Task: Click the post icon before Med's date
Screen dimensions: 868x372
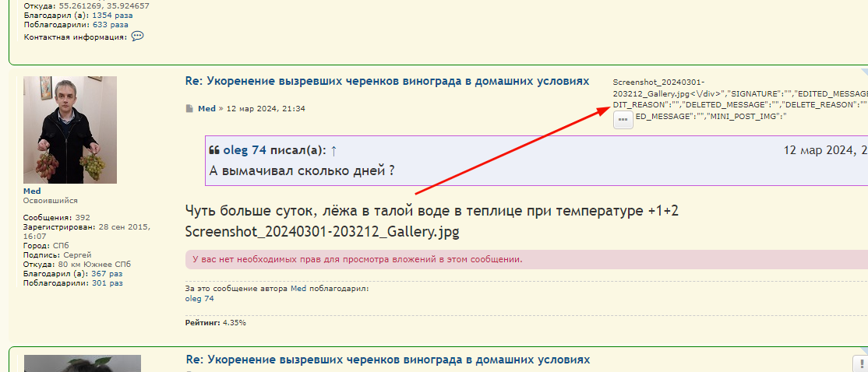Action: [x=189, y=108]
